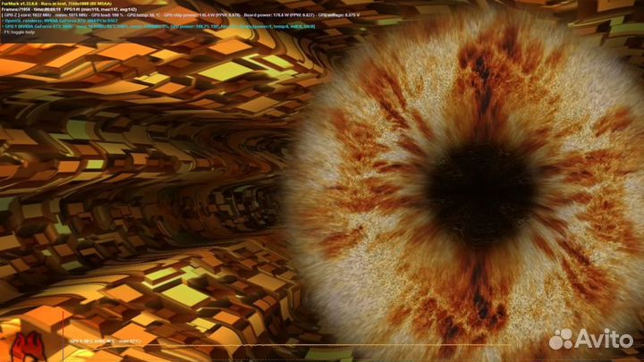Click the temperature graph line at bottom
This screenshot has width=644, height=362.
click(268, 346)
